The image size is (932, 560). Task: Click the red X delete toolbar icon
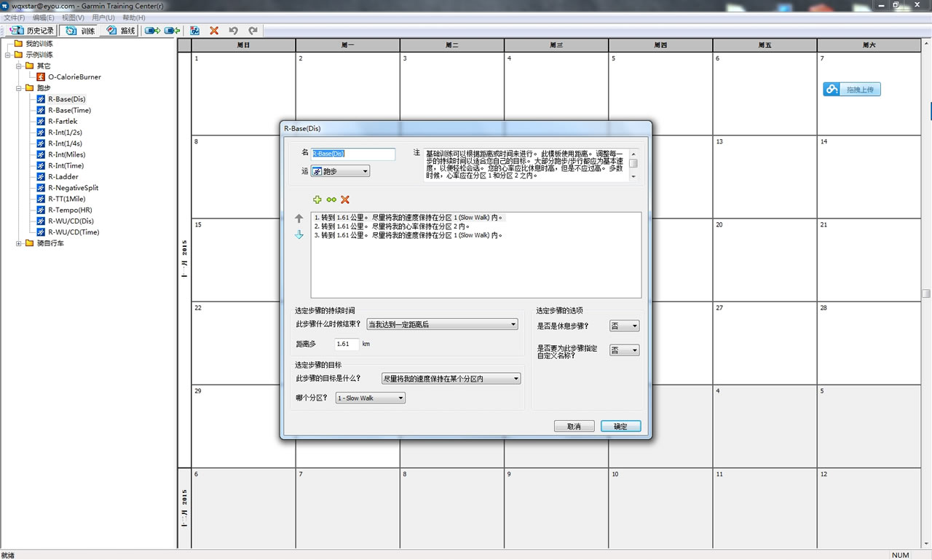(x=214, y=31)
